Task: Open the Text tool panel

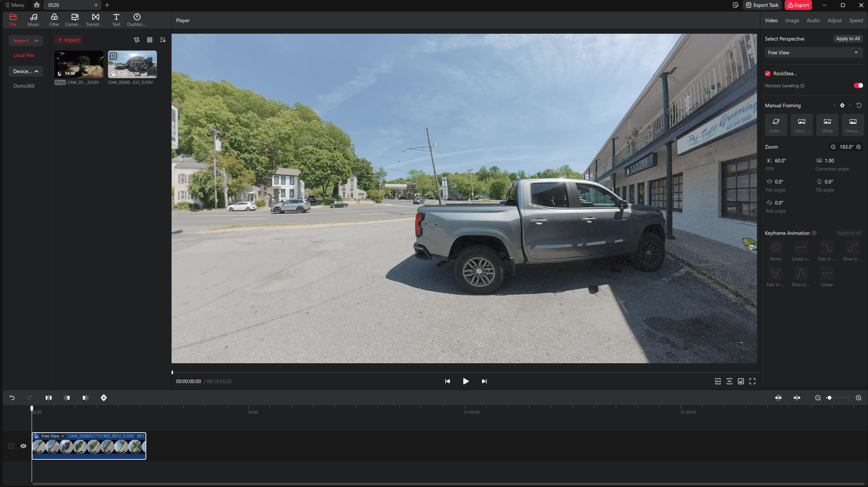Action: 116,20
